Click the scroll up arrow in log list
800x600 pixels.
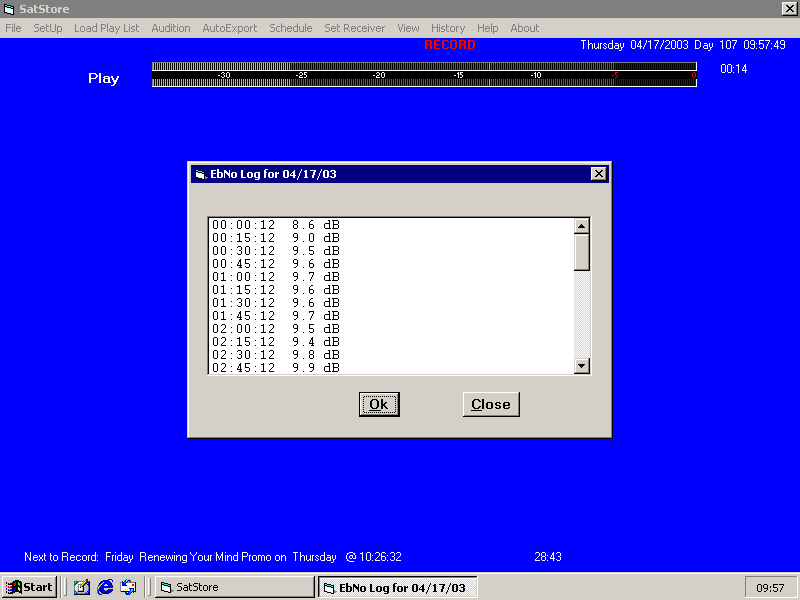pyautogui.click(x=582, y=226)
